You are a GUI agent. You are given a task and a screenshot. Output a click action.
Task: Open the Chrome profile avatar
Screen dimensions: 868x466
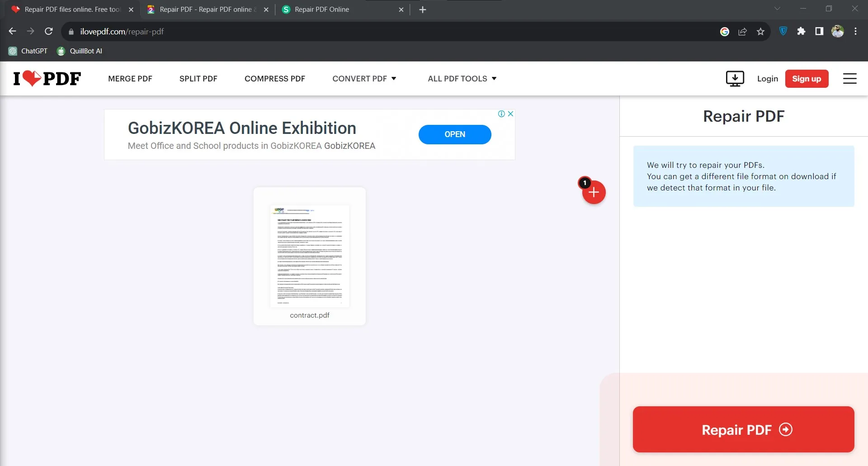coord(838,31)
